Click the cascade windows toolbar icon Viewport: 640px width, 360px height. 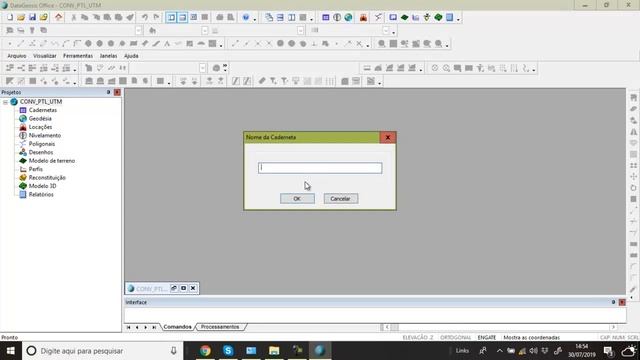(269, 17)
